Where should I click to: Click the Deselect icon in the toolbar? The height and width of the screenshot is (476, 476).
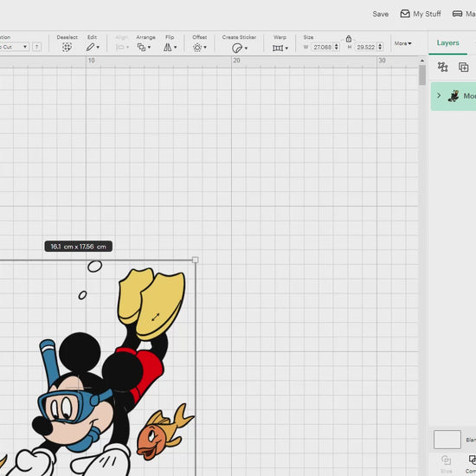pyautogui.click(x=67, y=48)
